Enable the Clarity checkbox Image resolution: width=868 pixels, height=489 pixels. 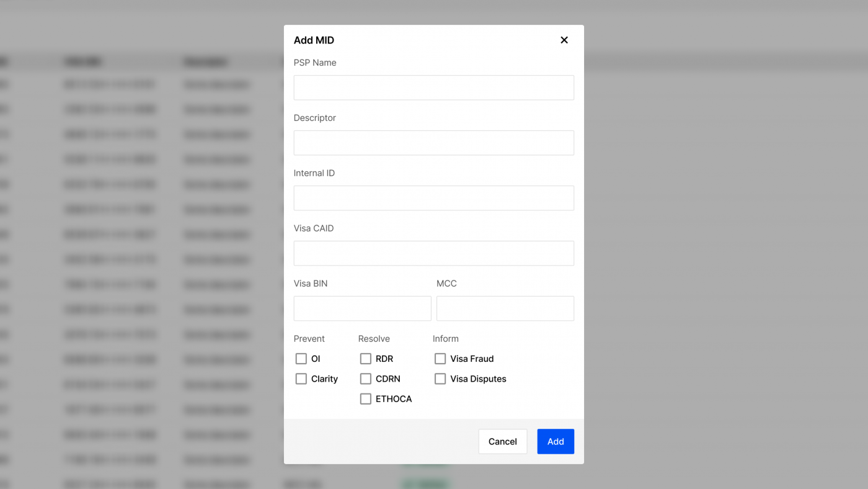tap(301, 379)
